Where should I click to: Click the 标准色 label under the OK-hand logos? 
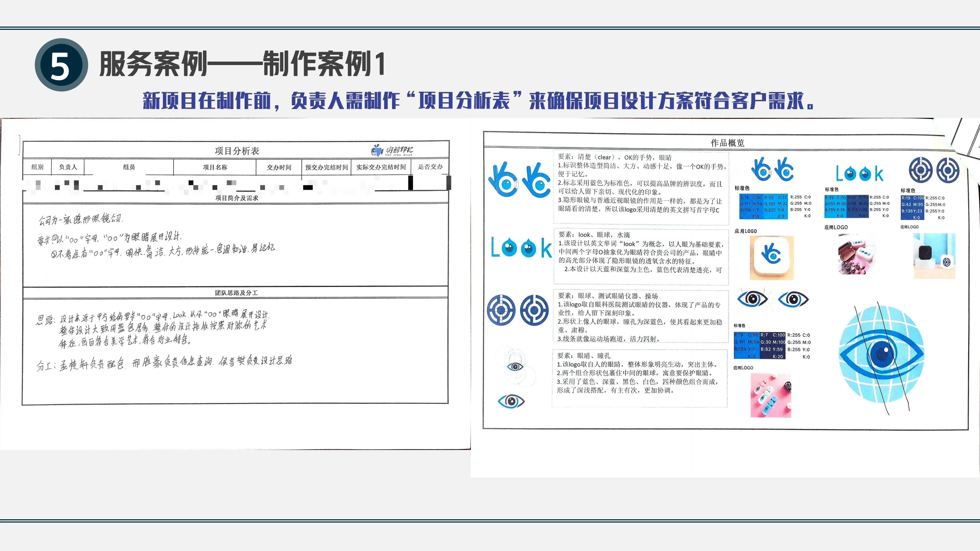pos(742,188)
